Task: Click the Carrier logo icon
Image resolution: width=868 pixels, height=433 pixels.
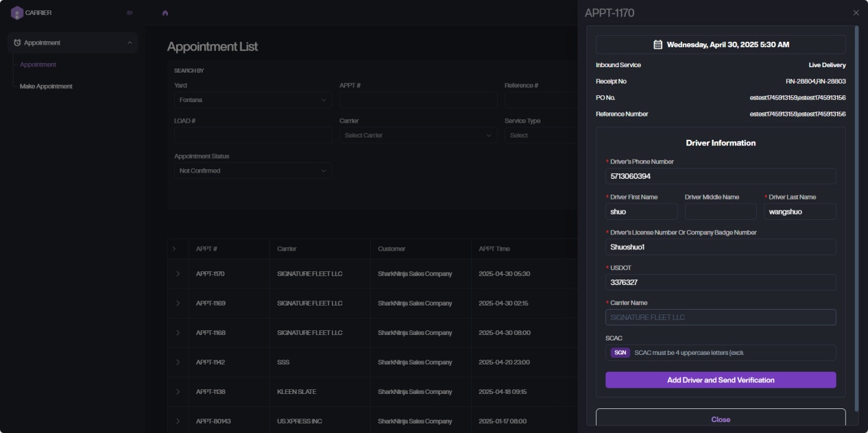Action: coord(17,12)
